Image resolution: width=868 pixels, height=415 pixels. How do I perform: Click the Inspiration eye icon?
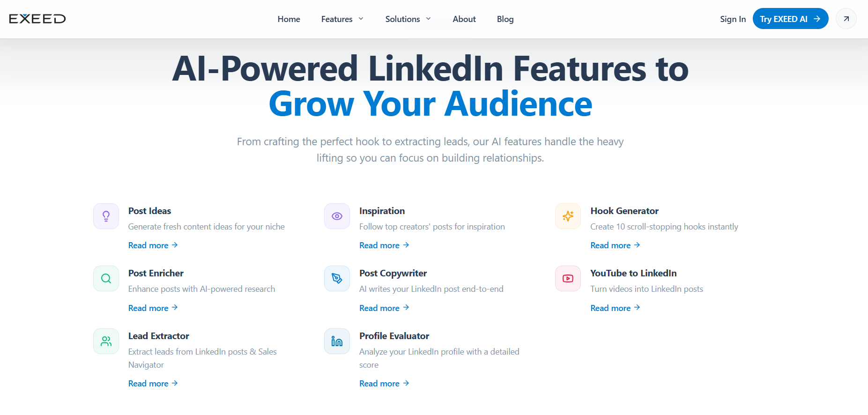(337, 216)
